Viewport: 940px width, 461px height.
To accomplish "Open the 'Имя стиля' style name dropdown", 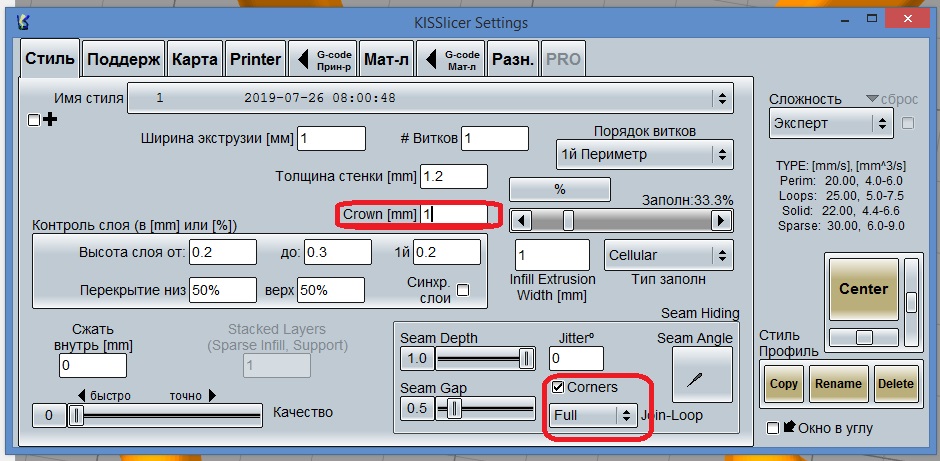I will (x=430, y=98).
